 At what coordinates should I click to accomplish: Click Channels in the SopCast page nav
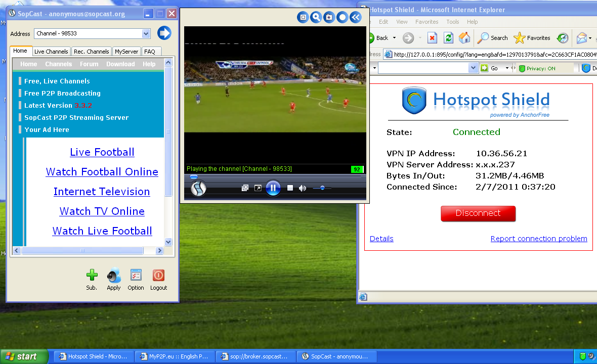click(x=59, y=64)
